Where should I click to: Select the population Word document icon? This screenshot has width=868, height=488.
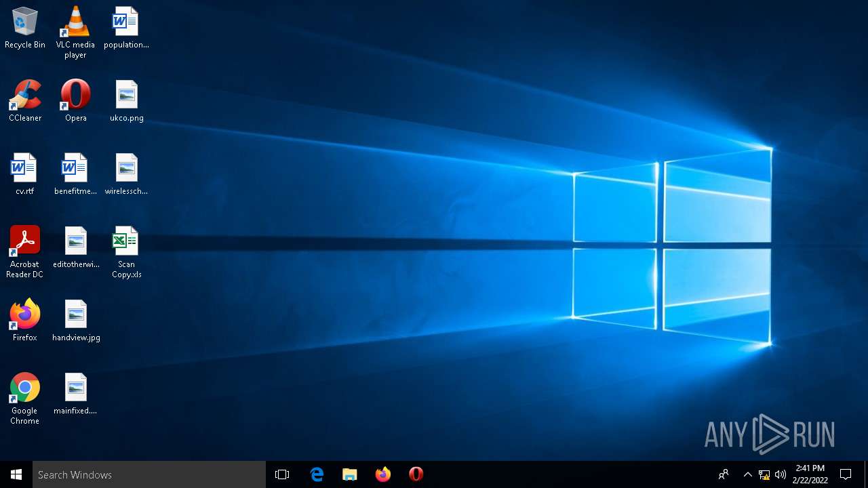126,28
